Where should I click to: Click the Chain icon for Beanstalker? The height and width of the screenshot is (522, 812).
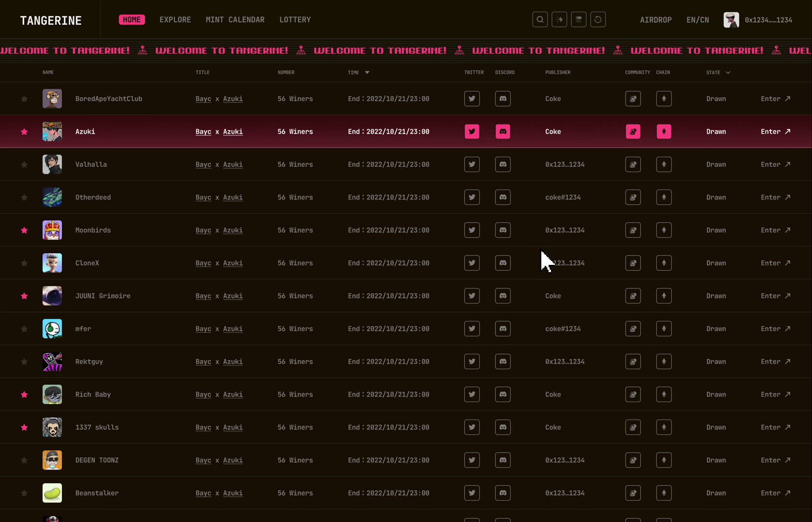click(664, 493)
